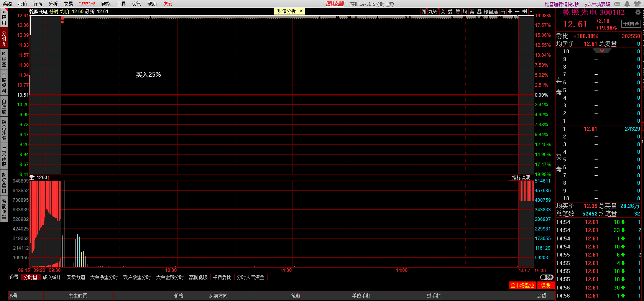
Task: Open 指标说明 link on volume chart
Action: (x=521, y=178)
